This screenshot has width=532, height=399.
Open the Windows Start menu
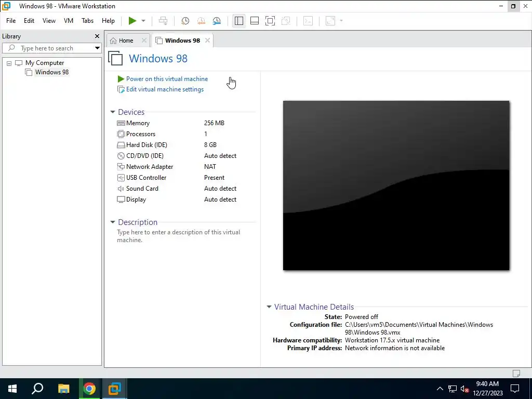[x=12, y=389]
